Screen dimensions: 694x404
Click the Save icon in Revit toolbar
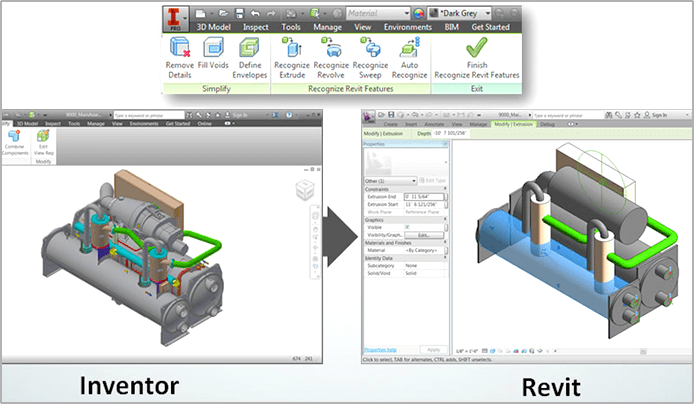pyautogui.click(x=391, y=115)
